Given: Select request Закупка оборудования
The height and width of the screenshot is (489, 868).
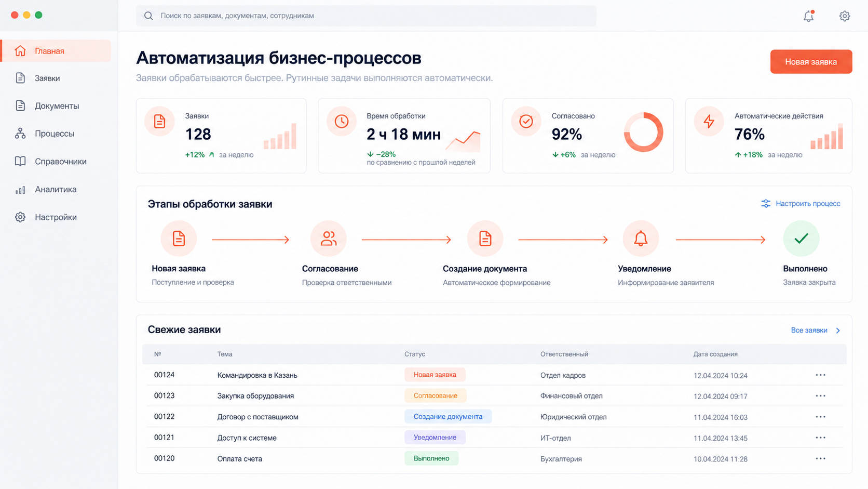Looking at the screenshot, I should click(255, 396).
